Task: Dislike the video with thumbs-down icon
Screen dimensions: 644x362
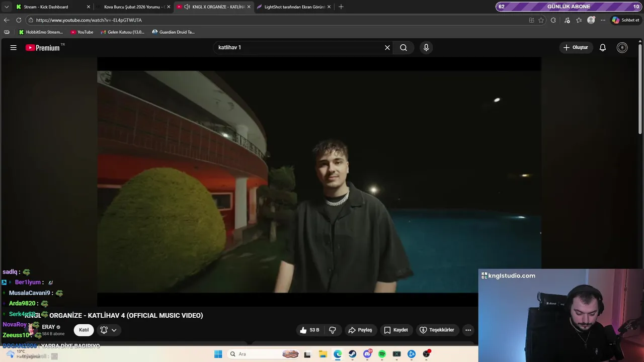Action: (x=333, y=330)
